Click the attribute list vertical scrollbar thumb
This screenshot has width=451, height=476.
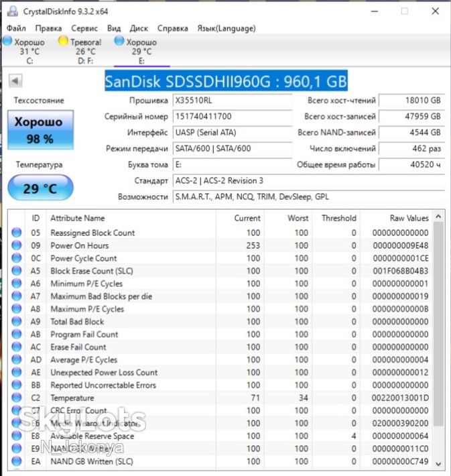click(438, 324)
